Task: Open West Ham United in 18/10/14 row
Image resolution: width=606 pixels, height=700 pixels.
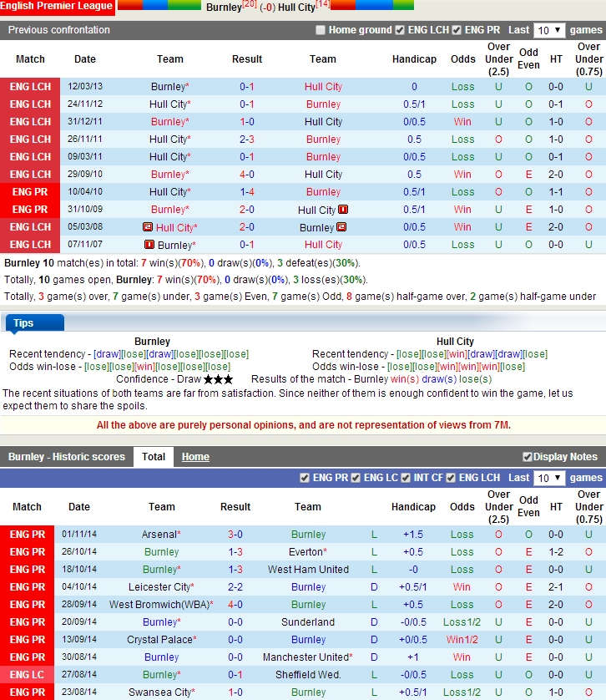Action: [x=308, y=570]
